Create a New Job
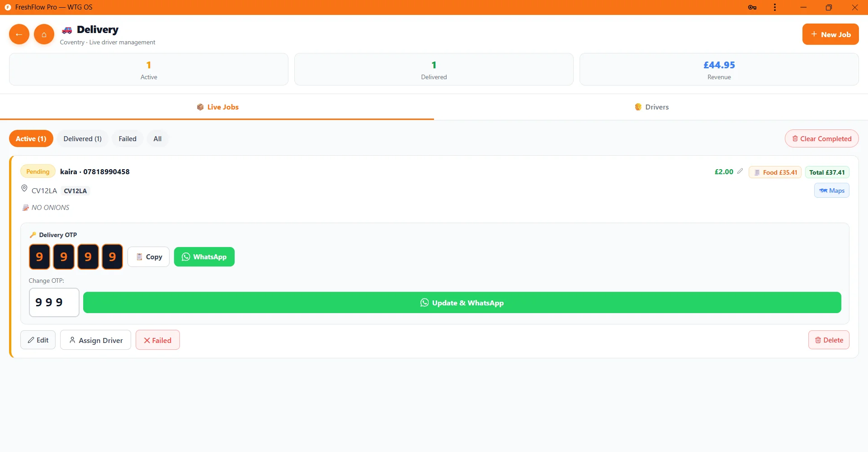This screenshot has height=452, width=868. click(830, 34)
